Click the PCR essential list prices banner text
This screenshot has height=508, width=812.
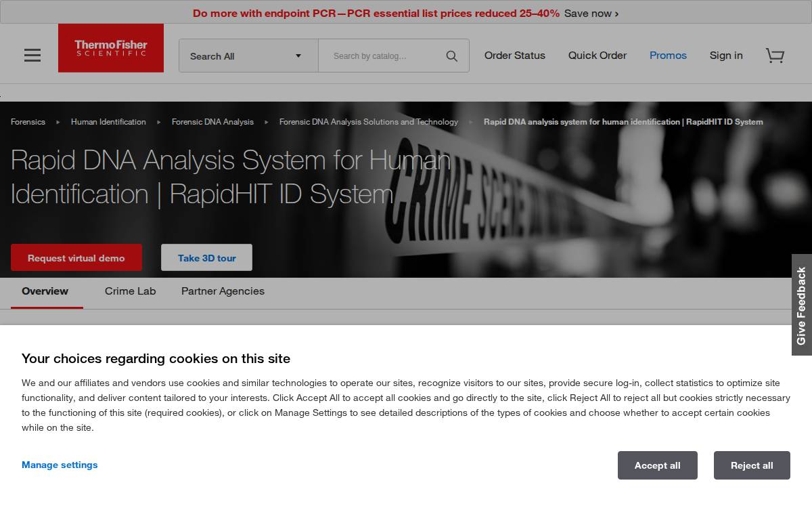[x=376, y=13]
